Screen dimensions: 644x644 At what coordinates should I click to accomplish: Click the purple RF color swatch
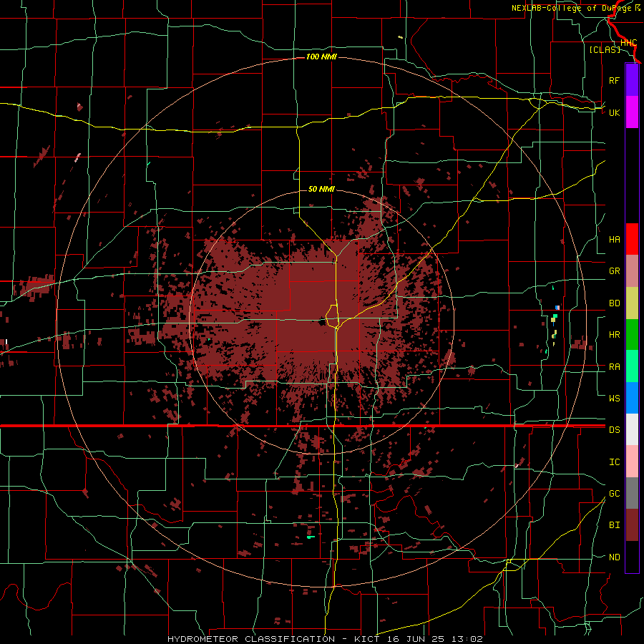click(632, 80)
